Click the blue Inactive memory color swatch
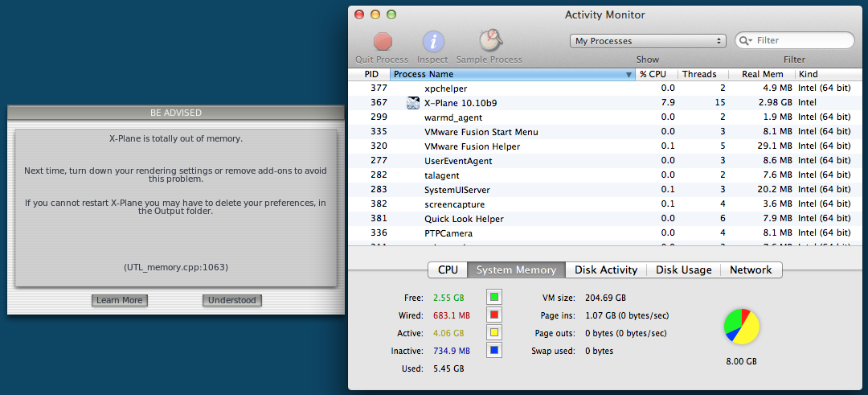 (x=494, y=351)
